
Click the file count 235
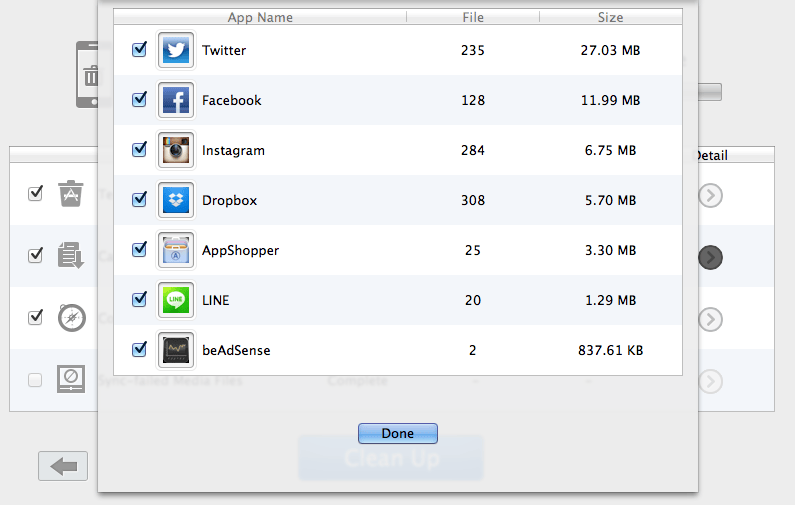click(473, 50)
